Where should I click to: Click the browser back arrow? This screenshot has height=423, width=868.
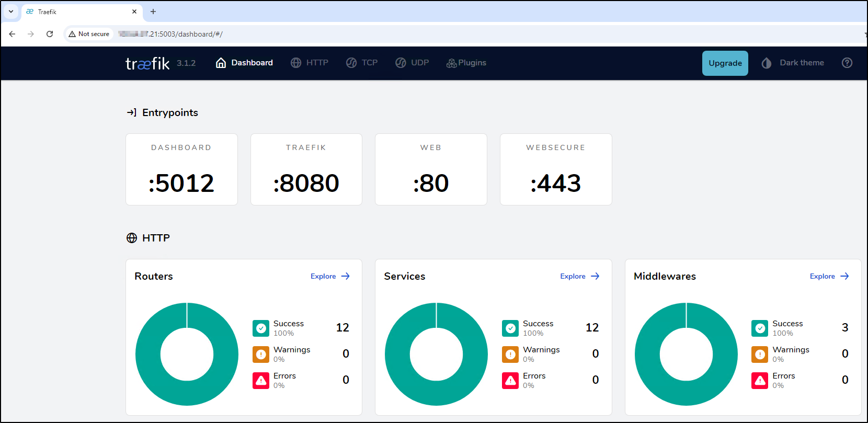[x=12, y=34]
